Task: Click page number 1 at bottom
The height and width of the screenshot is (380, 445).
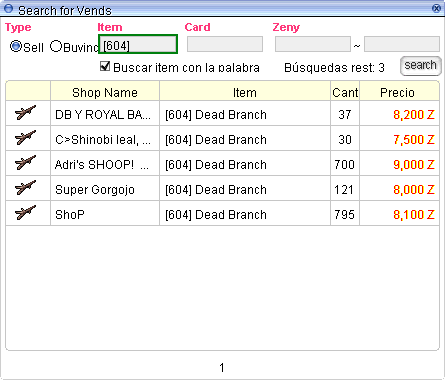Action: (222, 368)
